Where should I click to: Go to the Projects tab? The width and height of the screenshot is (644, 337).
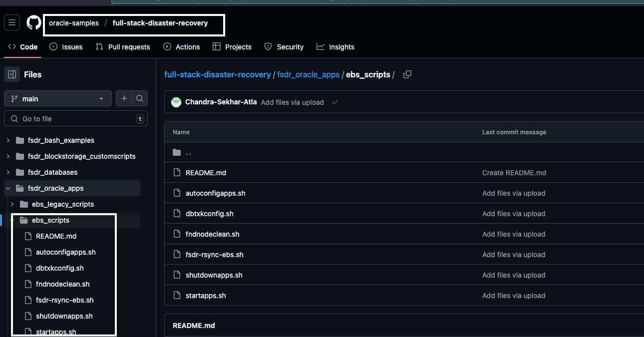pos(232,47)
